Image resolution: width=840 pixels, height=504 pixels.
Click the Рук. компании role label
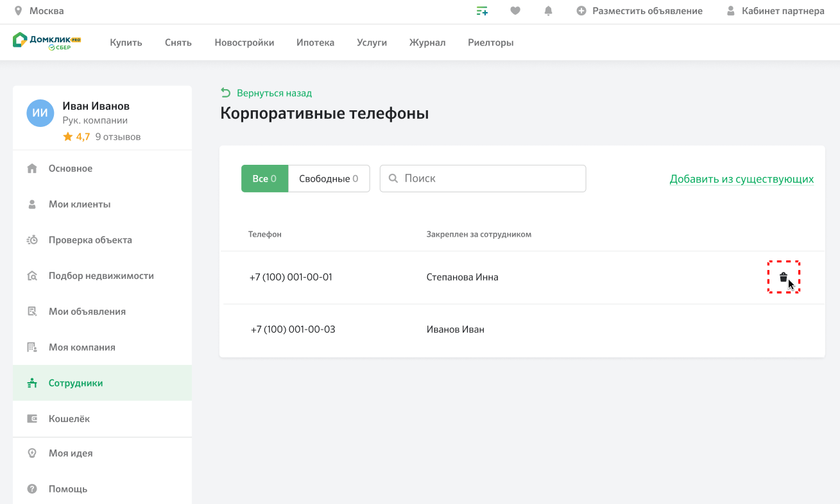(x=95, y=121)
